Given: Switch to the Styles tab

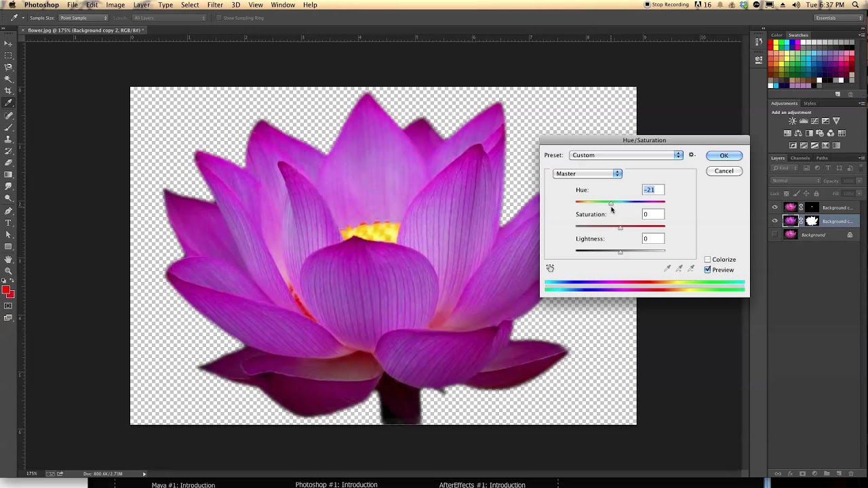Looking at the screenshot, I should click(x=810, y=104).
